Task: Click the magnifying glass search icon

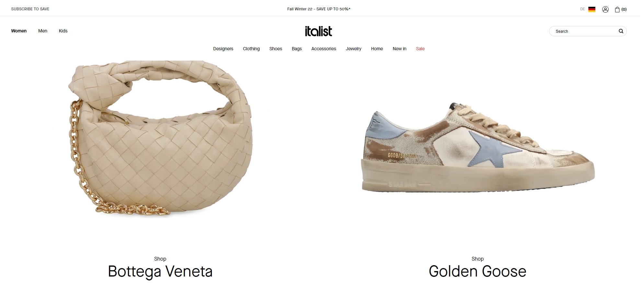Action: [x=621, y=31]
